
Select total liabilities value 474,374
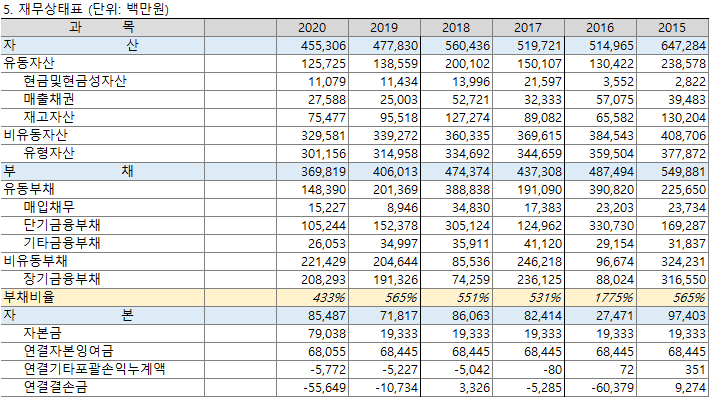point(468,172)
